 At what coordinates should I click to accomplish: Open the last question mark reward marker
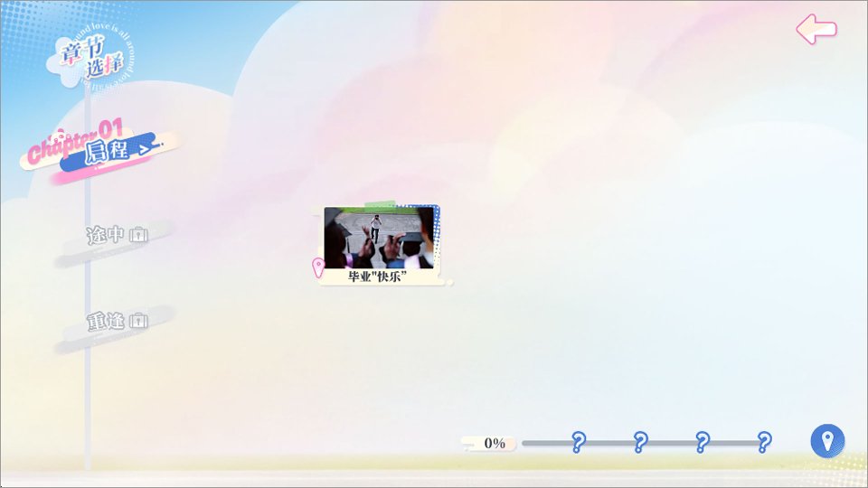click(764, 442)
